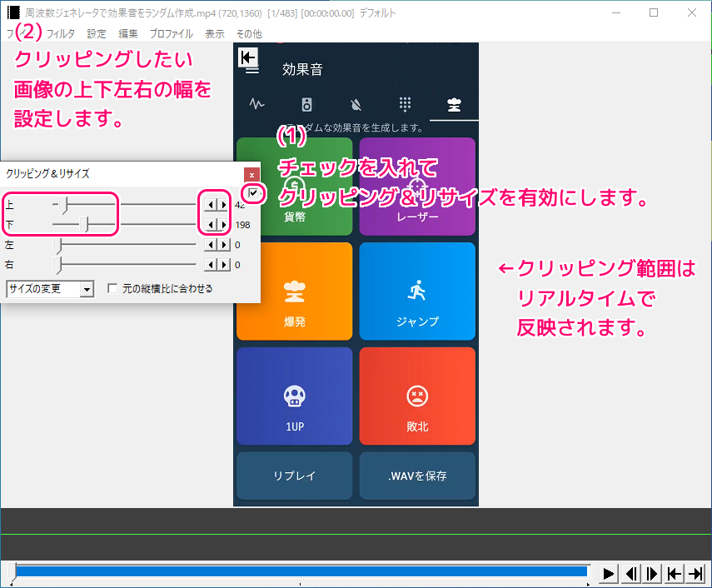This screenshot has width=712, height=588.
Task: Open the 設定 menu
Action: (97, 34)
